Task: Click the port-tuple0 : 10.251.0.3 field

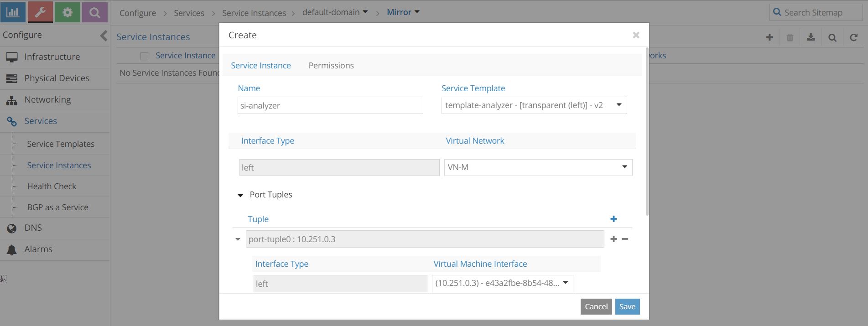Action: click(x=425, y=239)
